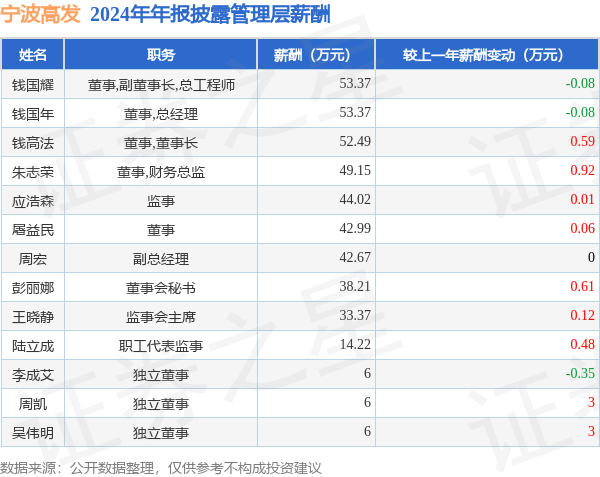The height and width of the screenshot is (477, 600).
Task: Click the 职工代表监事 position cell
Action: 161,346
